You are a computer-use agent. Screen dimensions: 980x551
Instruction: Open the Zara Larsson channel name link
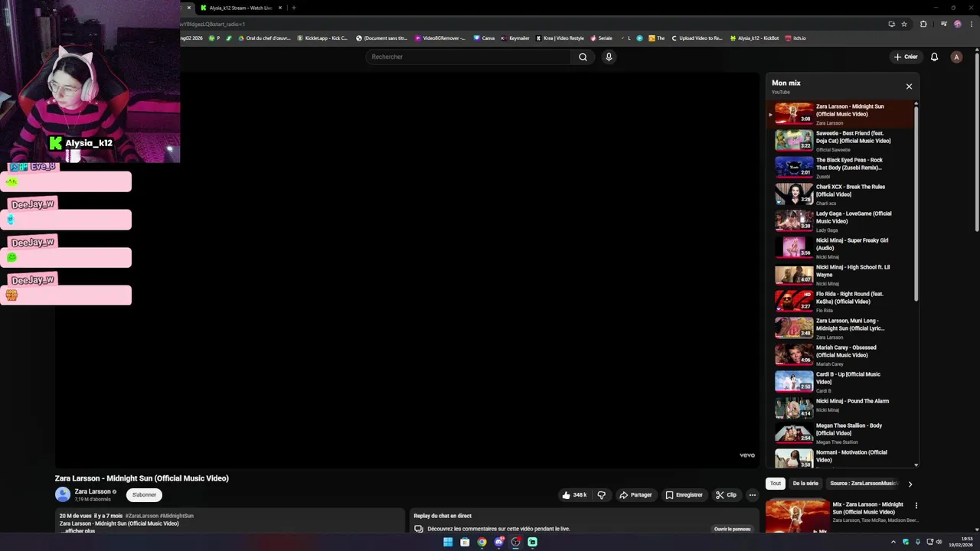click(x=93, y=491)
